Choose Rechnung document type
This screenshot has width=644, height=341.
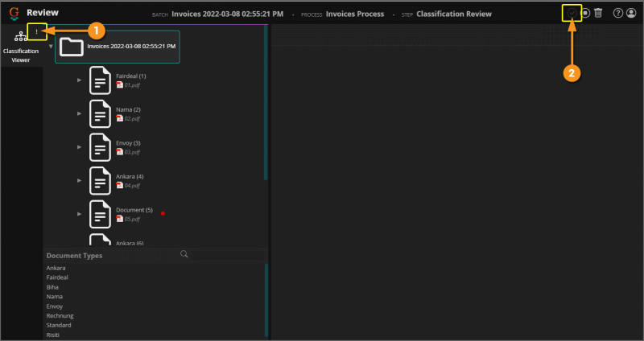[60, 316]
